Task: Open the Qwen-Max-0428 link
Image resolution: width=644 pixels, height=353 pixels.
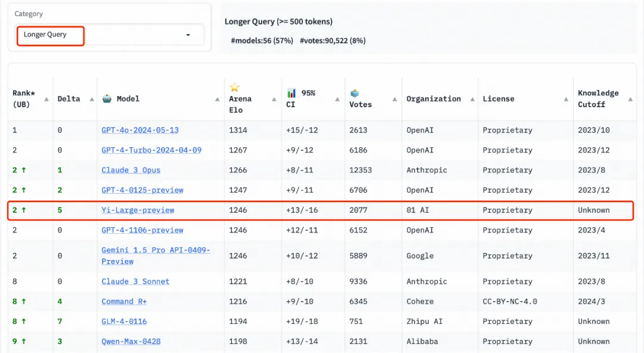Action: [x=131, y=341]
